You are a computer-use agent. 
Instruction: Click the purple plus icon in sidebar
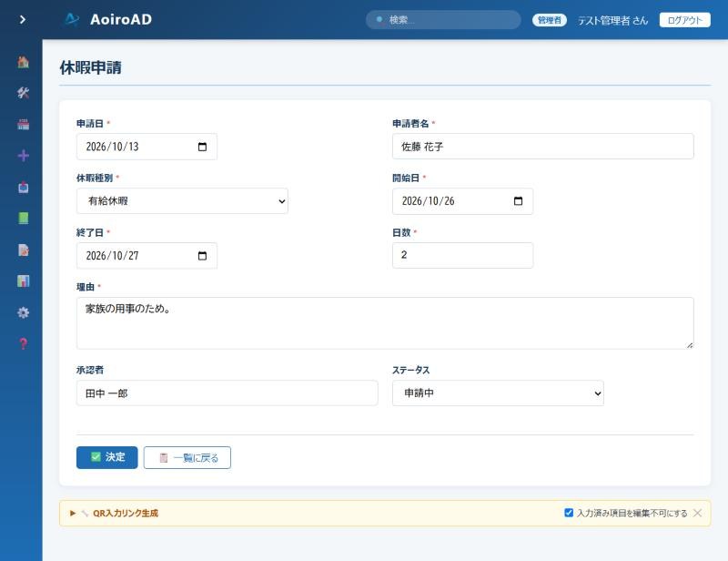[x=24, y=156]
